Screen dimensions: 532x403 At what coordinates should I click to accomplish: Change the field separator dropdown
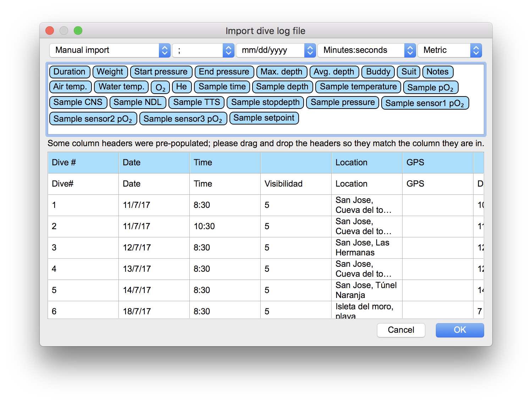(202, 50)
